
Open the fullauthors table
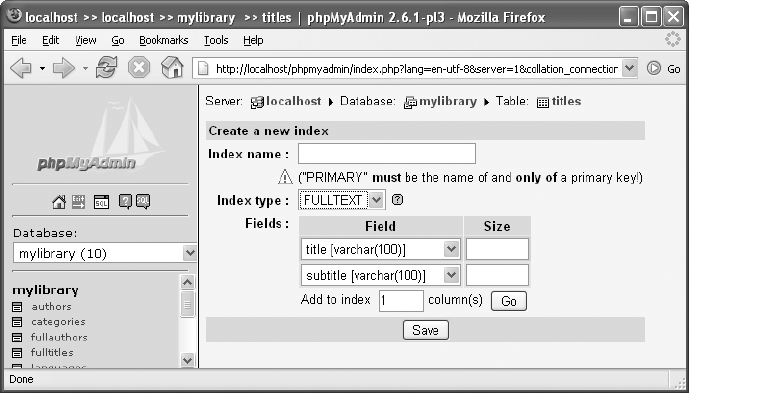click(x=59, y=337)
